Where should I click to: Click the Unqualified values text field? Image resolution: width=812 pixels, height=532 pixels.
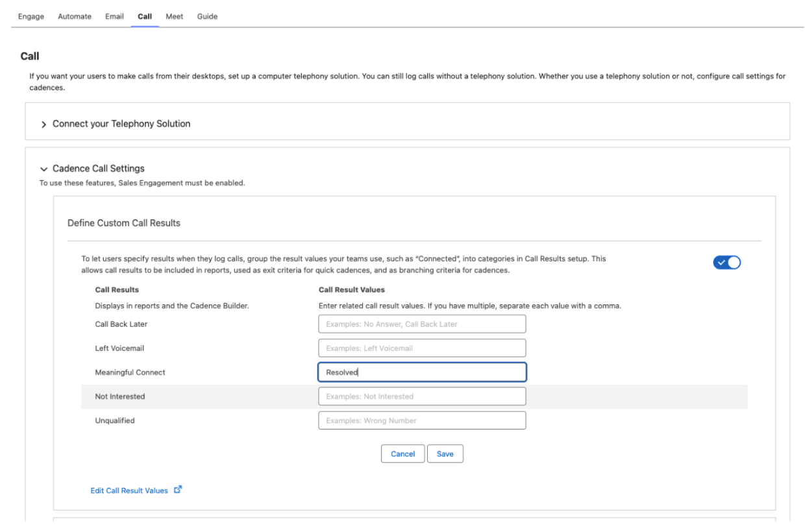(422, 420)
